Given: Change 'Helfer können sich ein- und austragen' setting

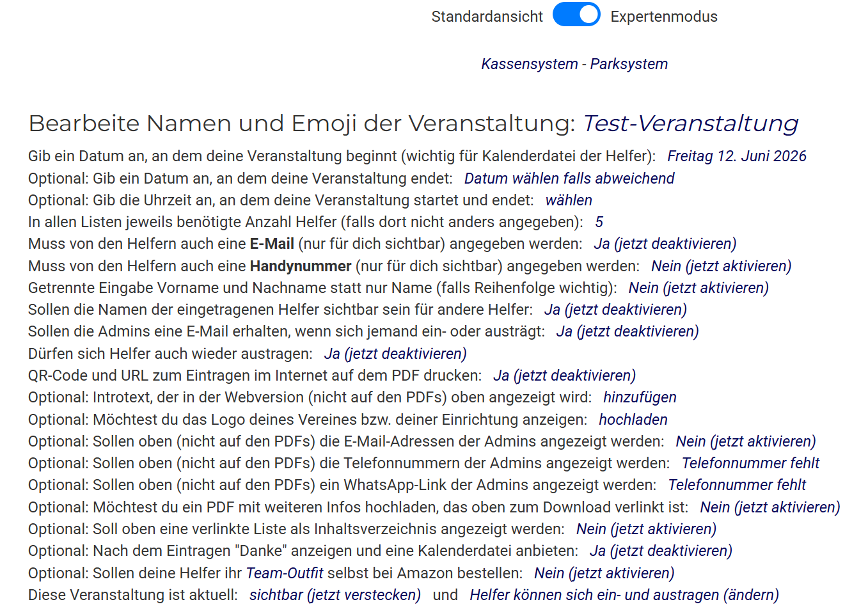Looking at the screenshot, I should [x=624, y=595].
